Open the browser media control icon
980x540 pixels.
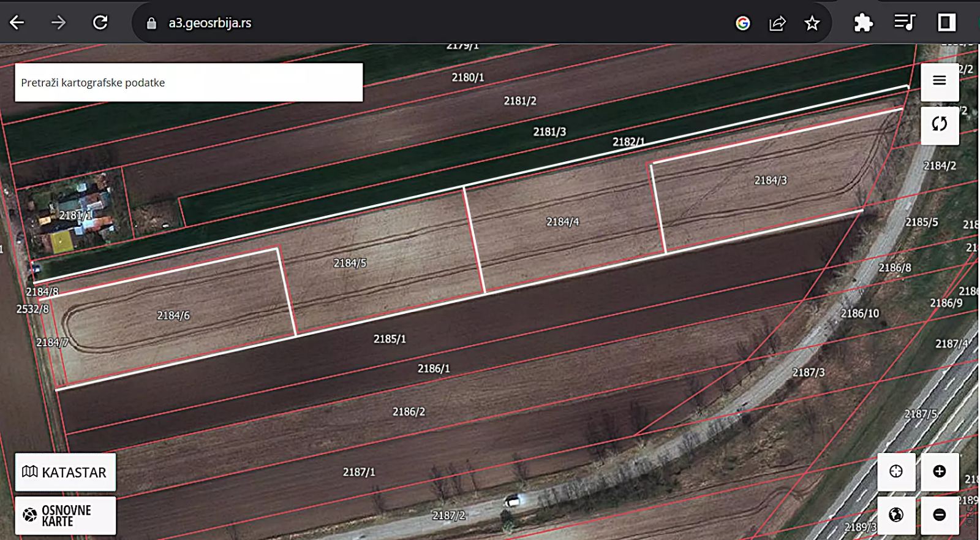tap(904, 23)
